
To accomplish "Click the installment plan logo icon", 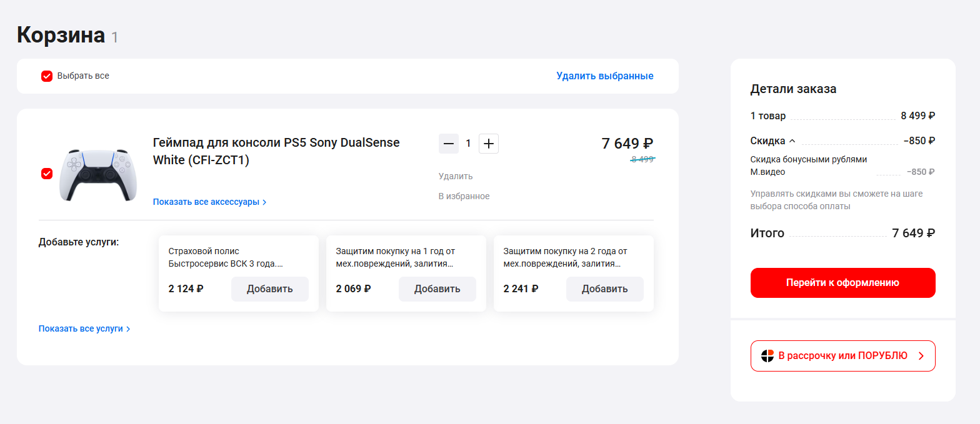I will [767, 356].
